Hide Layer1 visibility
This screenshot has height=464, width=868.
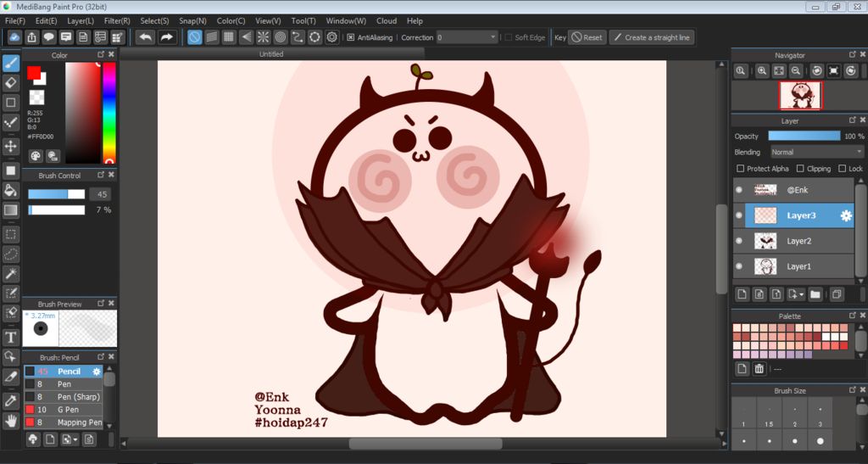[x=738, y=266]
